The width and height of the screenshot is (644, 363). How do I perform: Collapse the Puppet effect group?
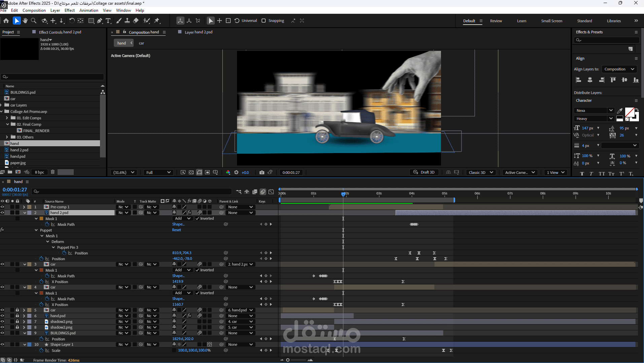point(36,230)
